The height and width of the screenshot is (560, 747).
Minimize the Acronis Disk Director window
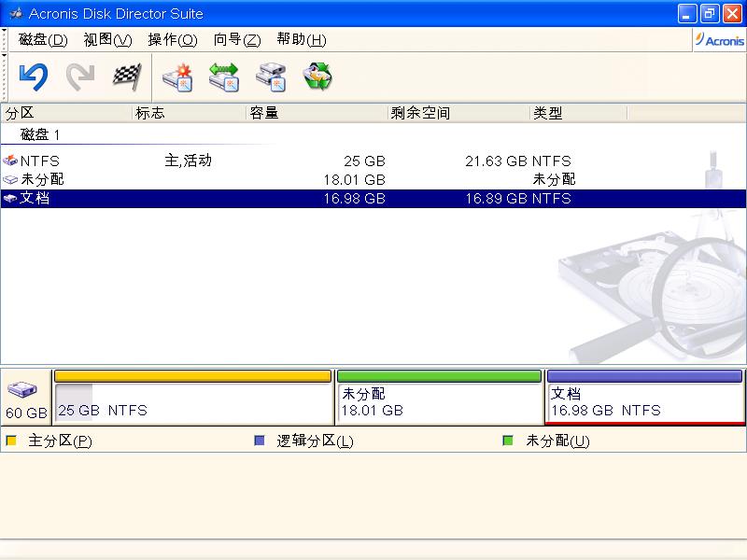click(686, 13)
